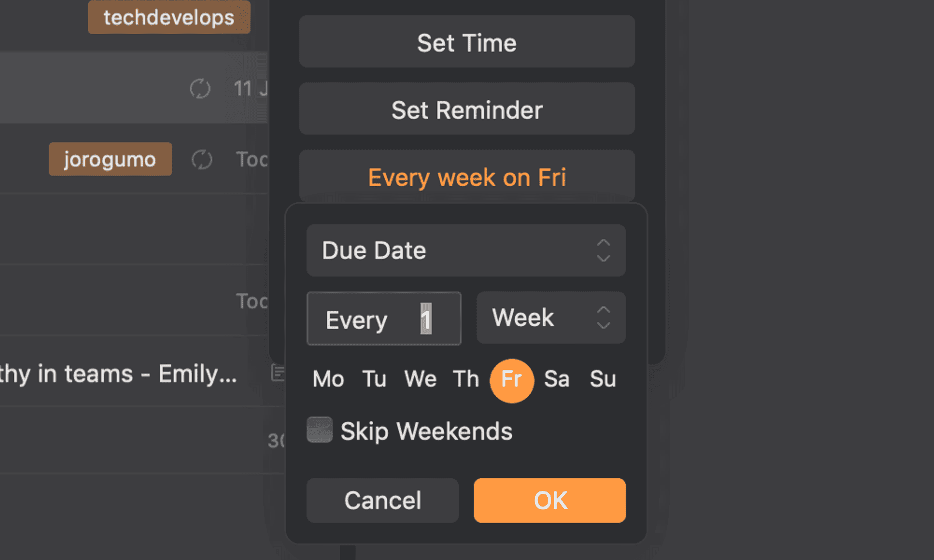Click the note icon beside Emily task

pyautogui.click(x=278, y=373)
